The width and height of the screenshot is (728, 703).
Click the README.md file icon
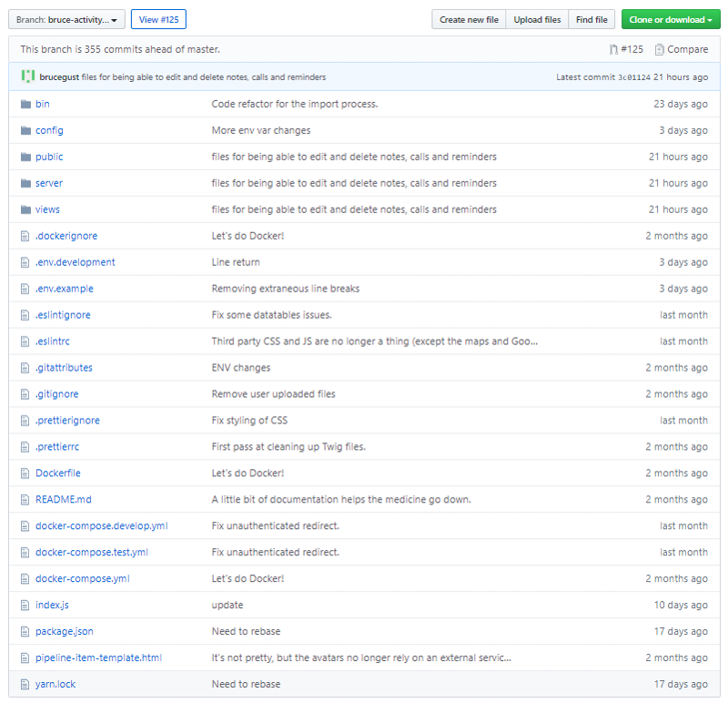25,500
